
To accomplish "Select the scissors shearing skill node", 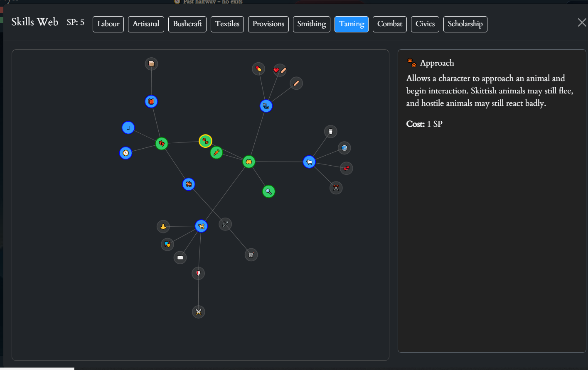I will [x=336, y=188].
